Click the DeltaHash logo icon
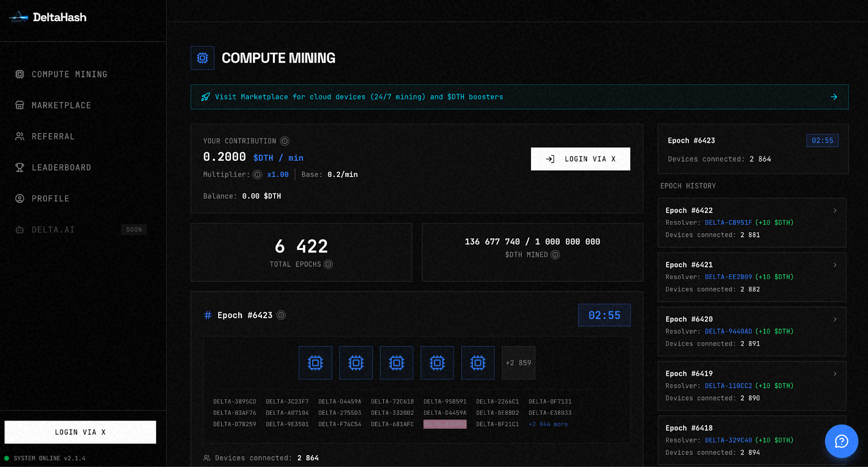 point(18,17)
